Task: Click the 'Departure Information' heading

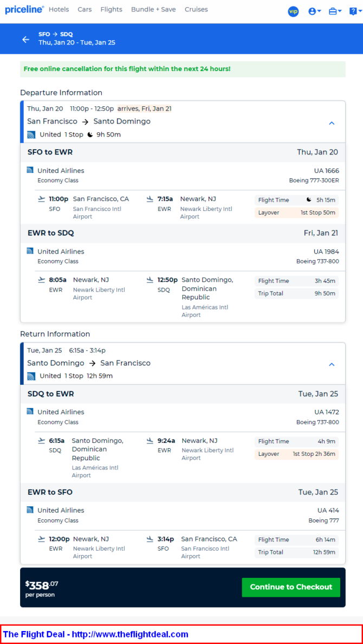Action: pyautogui.click(x=61, y=93)
